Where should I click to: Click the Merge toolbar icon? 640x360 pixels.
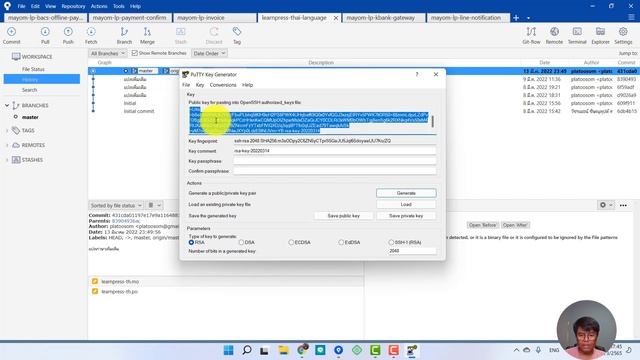pyautogui.click(x=147, y=35)
